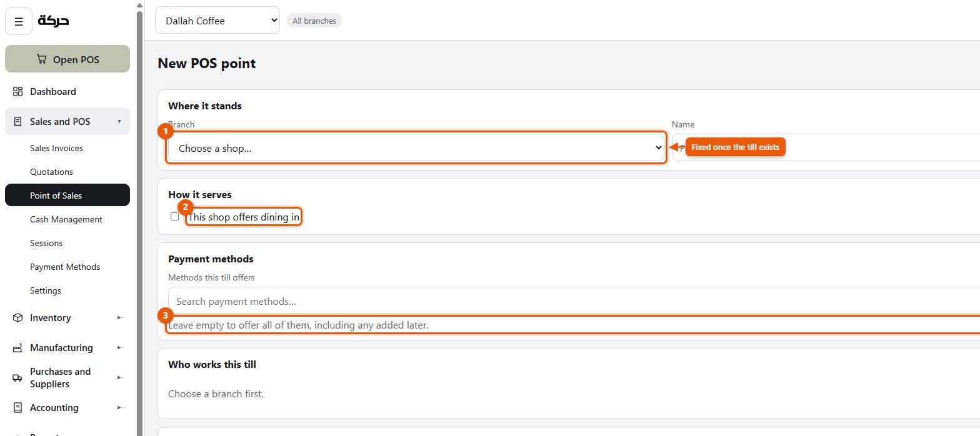Open POS via the cart button

(x=67, y=59)
